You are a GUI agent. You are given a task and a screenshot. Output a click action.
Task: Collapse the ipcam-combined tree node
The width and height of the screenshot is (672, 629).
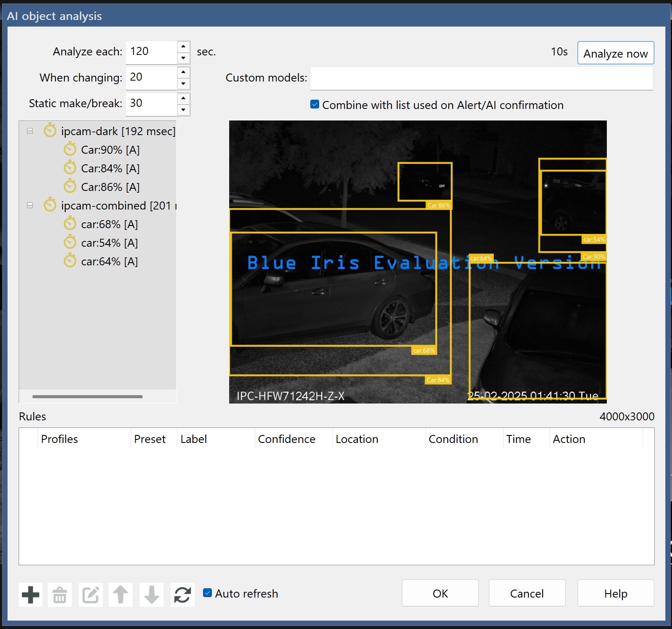(x=30, y=206)
